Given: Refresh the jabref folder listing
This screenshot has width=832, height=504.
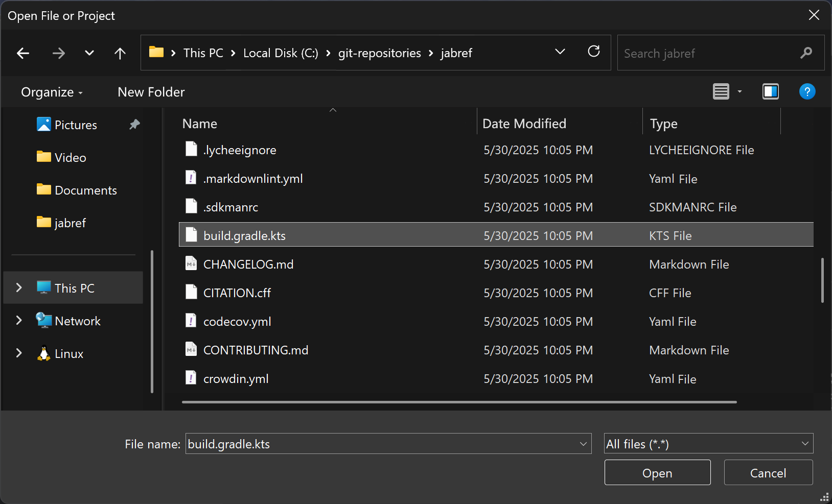Looking at the screenshot, I should pyautogui.click(x=594, y=52).
